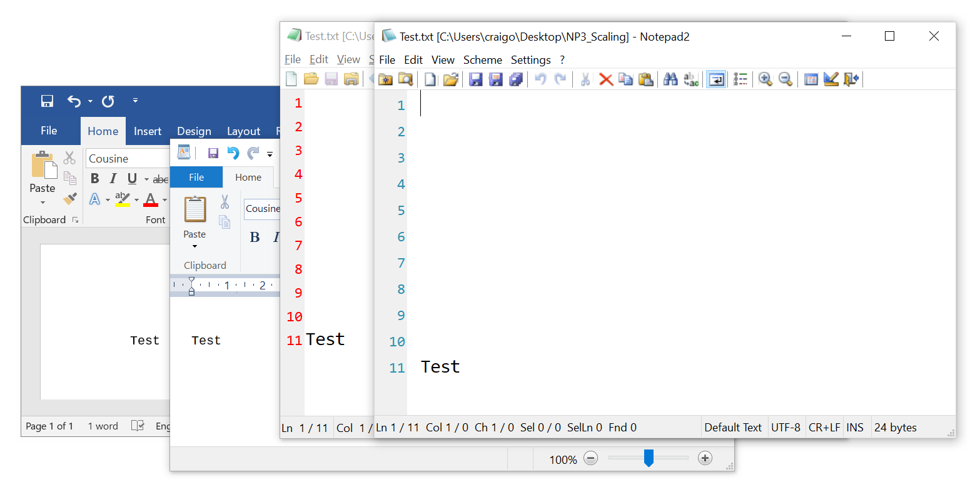Click the Redo arrow in Notepad2 toolbar
Image resolution: width=980 pixels, height=487 pixels.
(x=560, y=79)
